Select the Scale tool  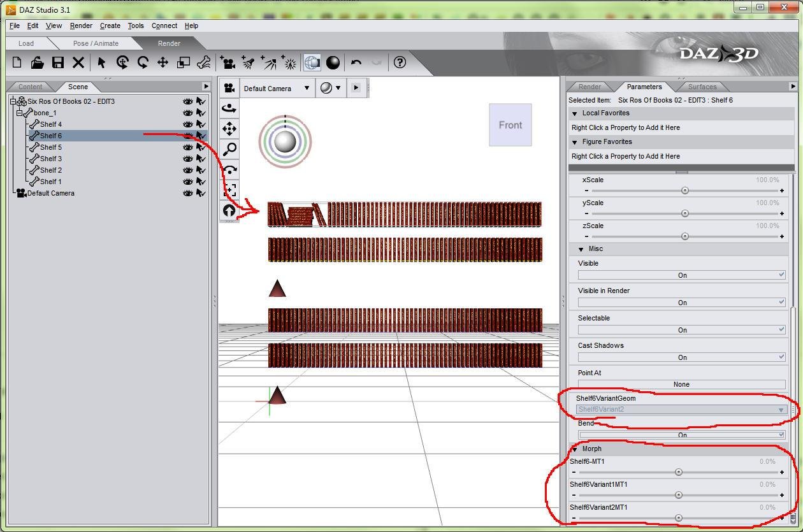tap(184, 62)
